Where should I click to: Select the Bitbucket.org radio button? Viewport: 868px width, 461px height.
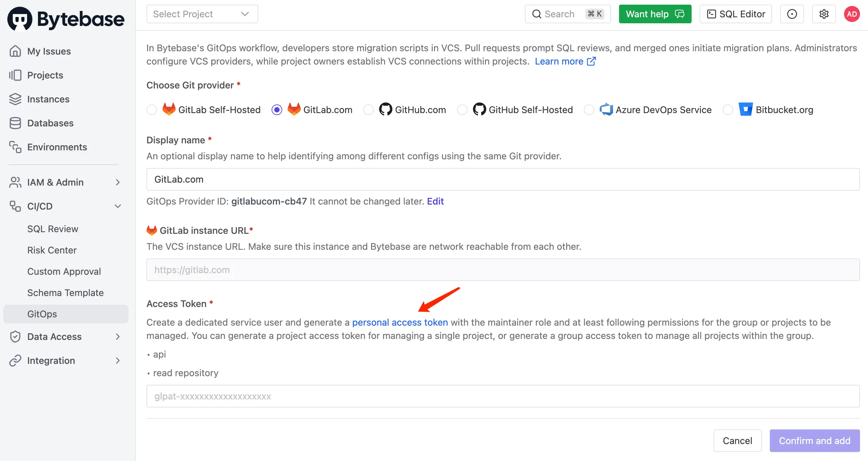[x=728, y=110]
